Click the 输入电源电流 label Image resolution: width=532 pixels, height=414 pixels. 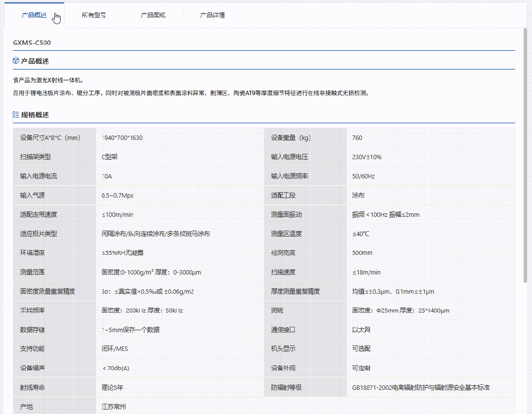point(39,176)
